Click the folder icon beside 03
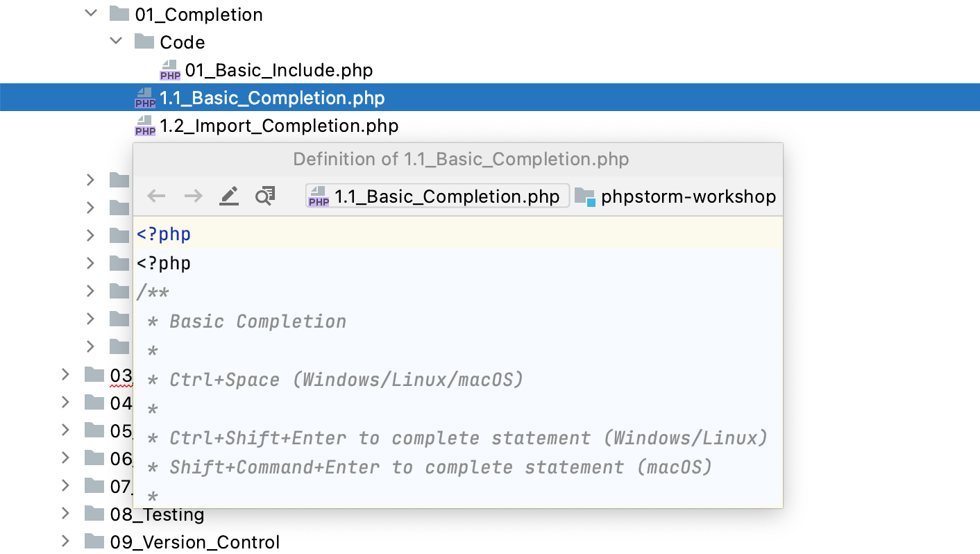 (x=94, y=375)
